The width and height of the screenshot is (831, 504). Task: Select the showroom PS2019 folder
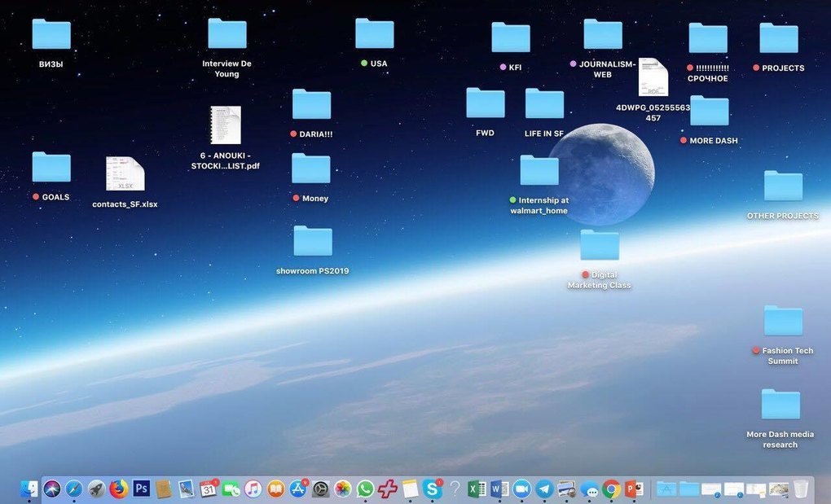pyautogui.click(x=313, y=241)
